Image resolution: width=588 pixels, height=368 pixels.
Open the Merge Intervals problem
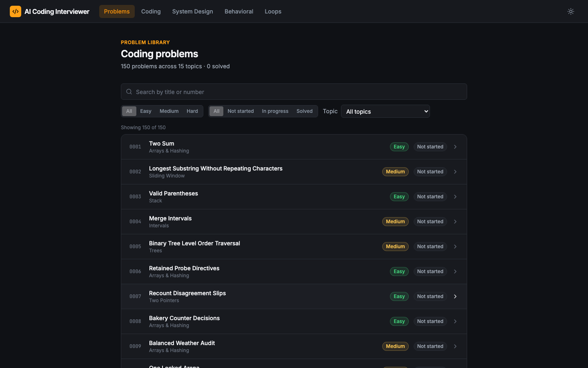(x=170, y=218)
